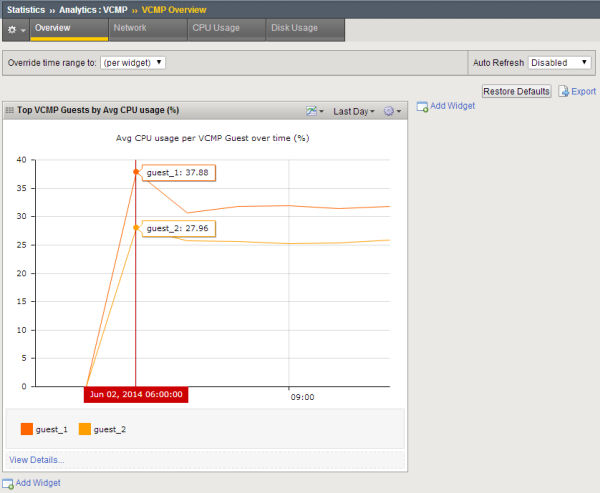Image resolution: width=600 pixels, height=493 pixels.
Task: Open the gear settings menu beside Overview tab
Action: pyautogui.click(x=14, y=29)
